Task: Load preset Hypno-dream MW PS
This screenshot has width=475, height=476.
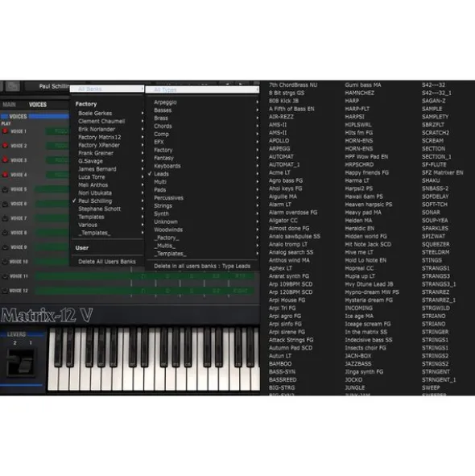Action: coord(372,292)
